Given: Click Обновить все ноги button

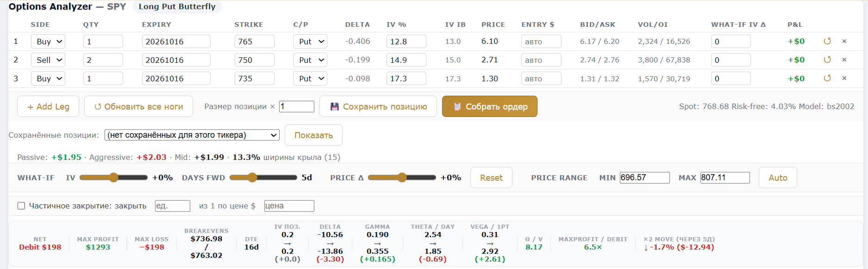Looking at the screenshot, I should click(139, 106).
